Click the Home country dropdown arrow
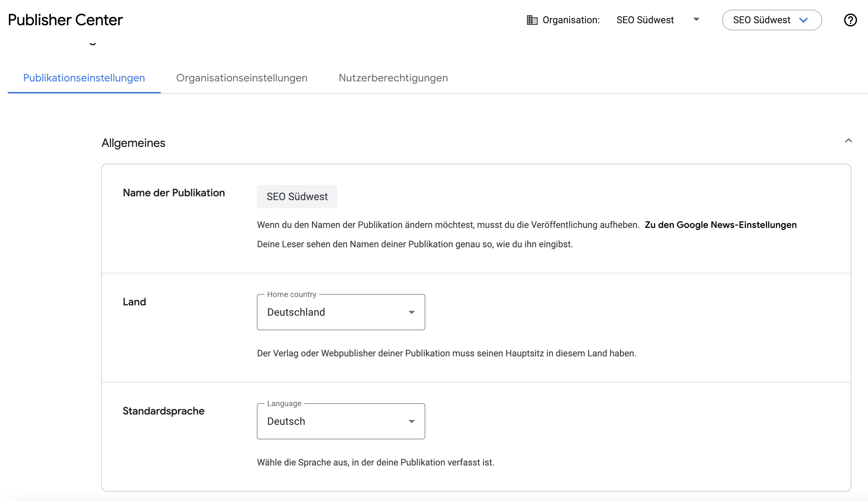Image resolution: width=868 pixels, height=501 pixels. pos(412,312)
